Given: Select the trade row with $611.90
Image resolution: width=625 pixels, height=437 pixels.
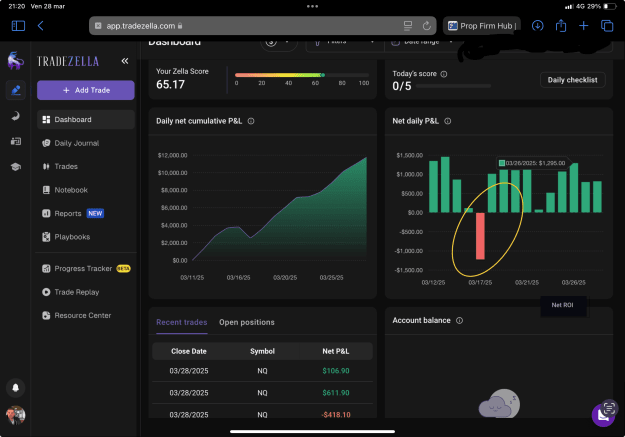Looking at the screenshot, I should click(x=262, y=393).
